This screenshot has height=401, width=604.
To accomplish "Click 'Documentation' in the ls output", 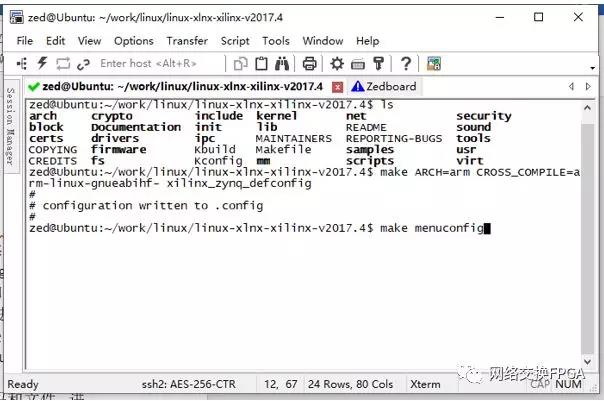I will [x=136, y=127].
